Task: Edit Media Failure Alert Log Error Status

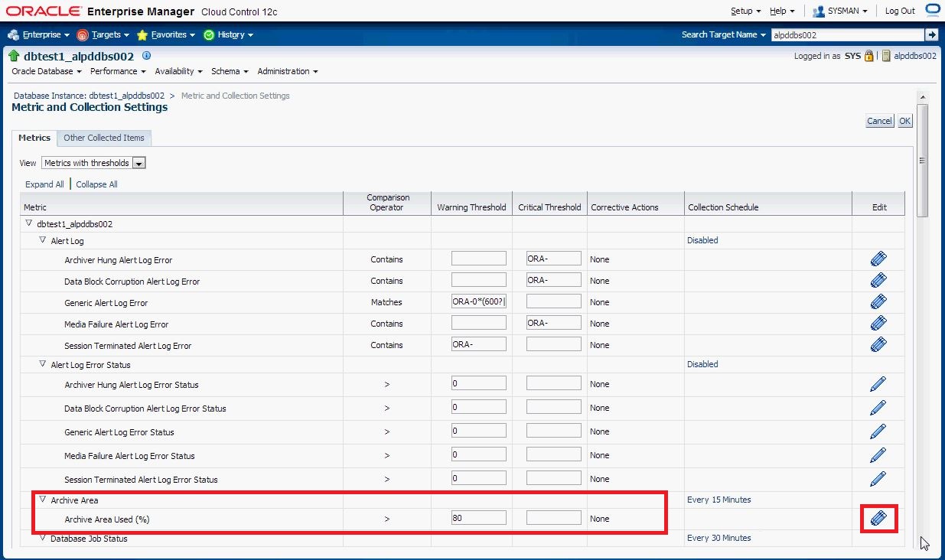Action: (x=878, y=455)
